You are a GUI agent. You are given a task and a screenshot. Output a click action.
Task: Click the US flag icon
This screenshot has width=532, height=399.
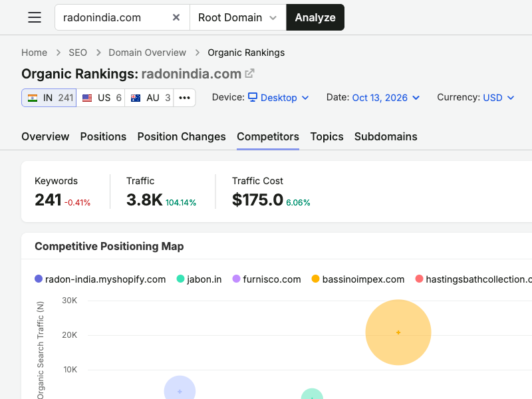tap(87, 98)
